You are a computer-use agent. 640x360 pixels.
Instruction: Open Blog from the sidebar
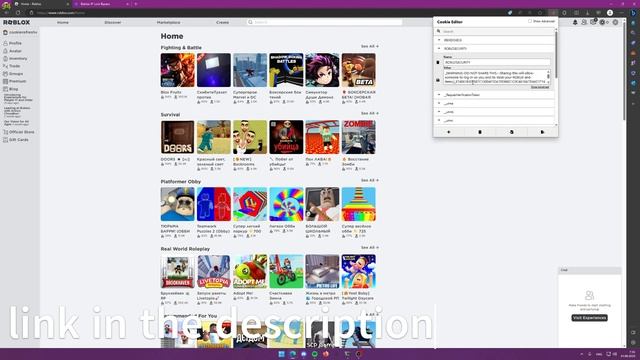point(11,89)
